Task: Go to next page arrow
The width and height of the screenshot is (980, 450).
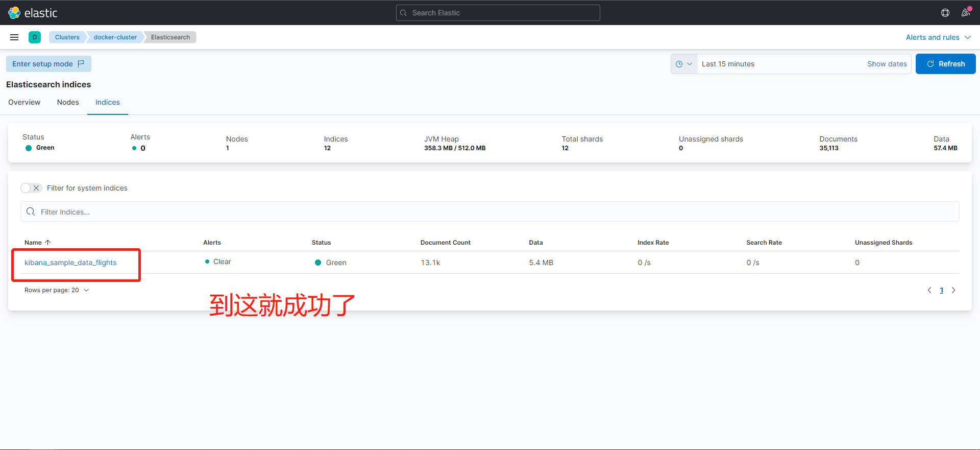Action: click(x=953, y=290)
